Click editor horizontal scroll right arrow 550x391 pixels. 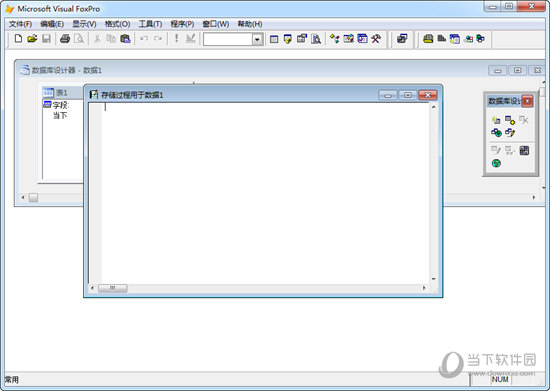[424, 288]
